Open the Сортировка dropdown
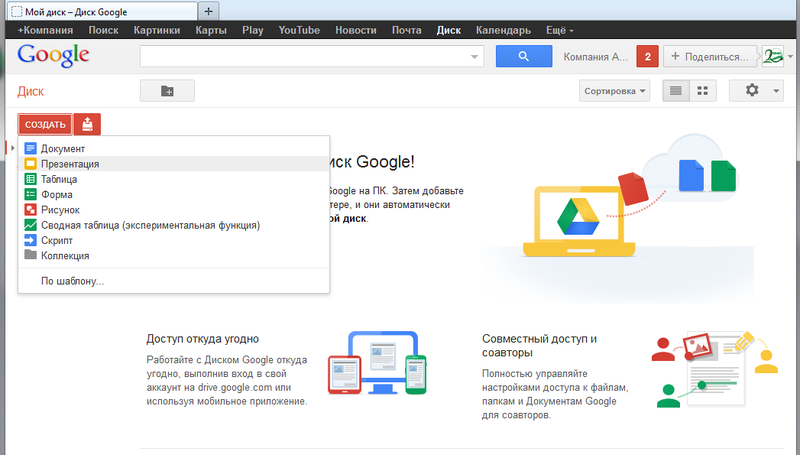Viewport: 800px width, 455px height. click(x=614, y=91)
